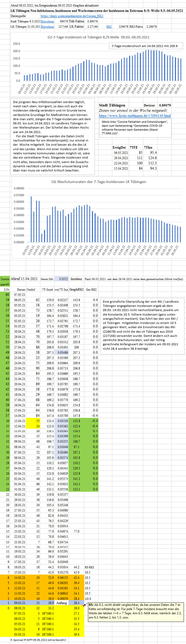Select the Abruf 08.05.2021 top line
Screen dimensions: 186x644
coord(55,6)
